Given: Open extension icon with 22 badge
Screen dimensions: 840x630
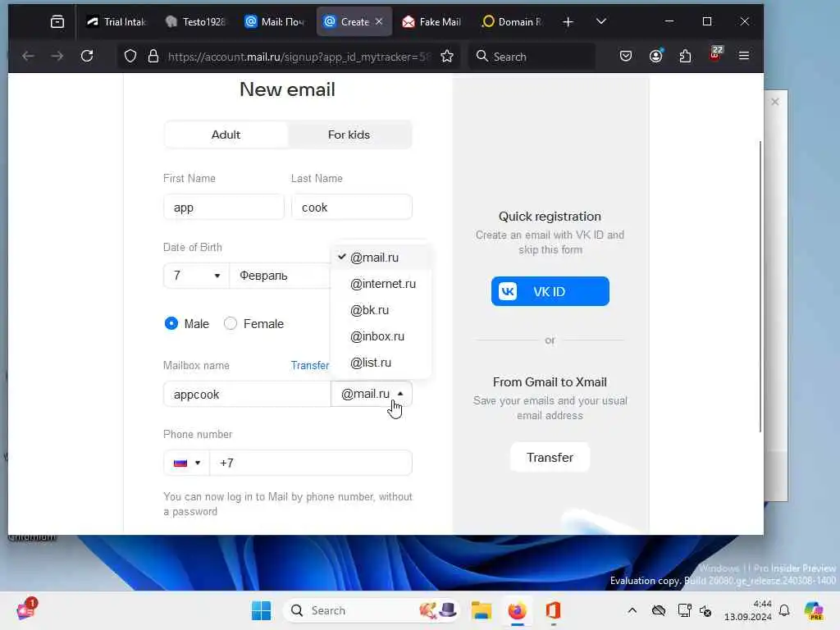Looking at the screenshot, I should (715, 55).
